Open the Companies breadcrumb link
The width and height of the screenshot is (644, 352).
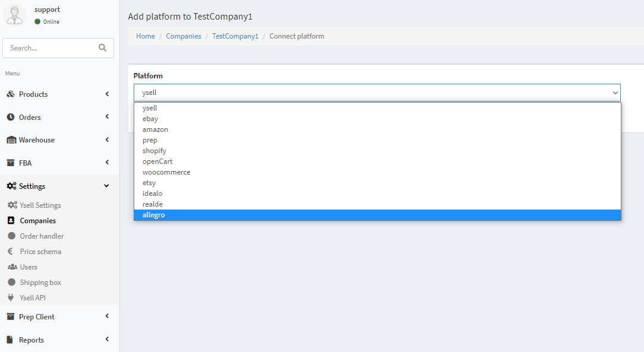point(184,36)
